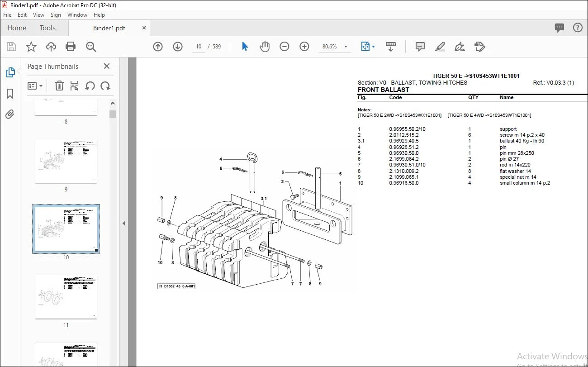588x367 pixels.
Task: Open the thumbnails options dropdown menu
Action: pyautogui.click(x=35, y=86)
